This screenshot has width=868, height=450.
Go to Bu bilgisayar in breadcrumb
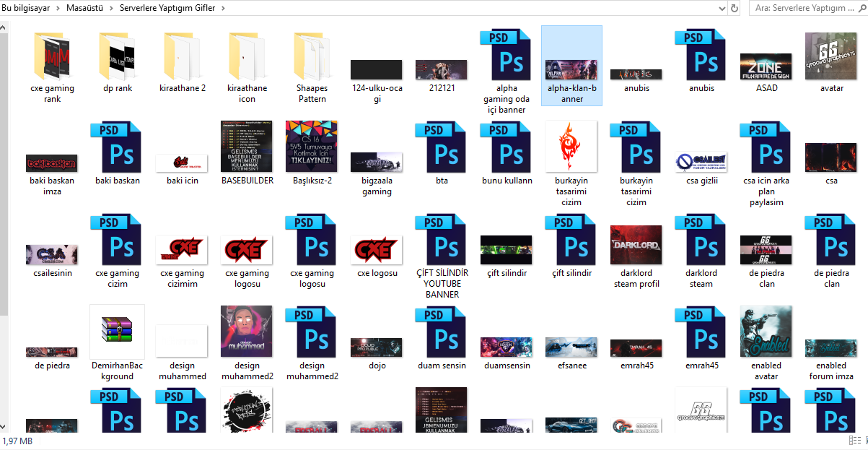26,8
